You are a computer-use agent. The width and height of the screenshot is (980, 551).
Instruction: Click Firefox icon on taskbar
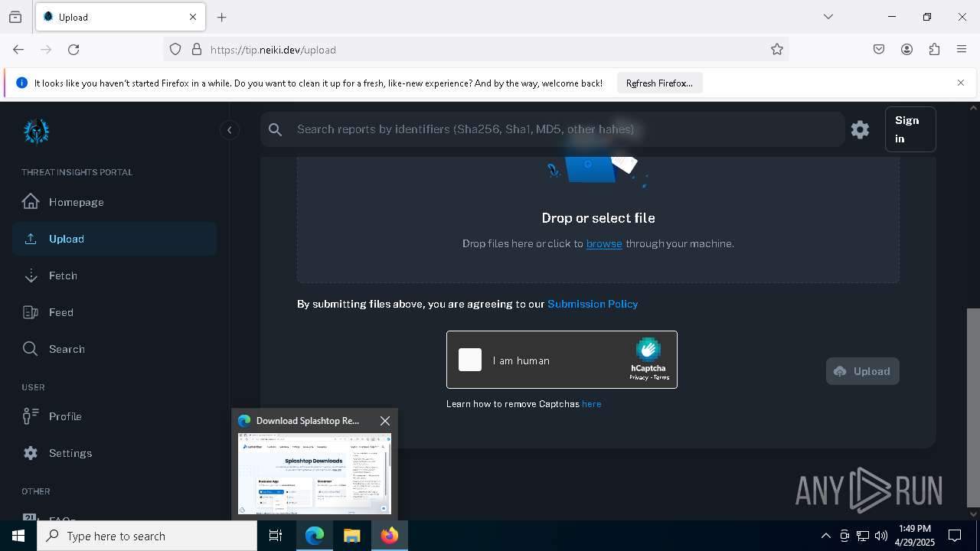point(390,536)
